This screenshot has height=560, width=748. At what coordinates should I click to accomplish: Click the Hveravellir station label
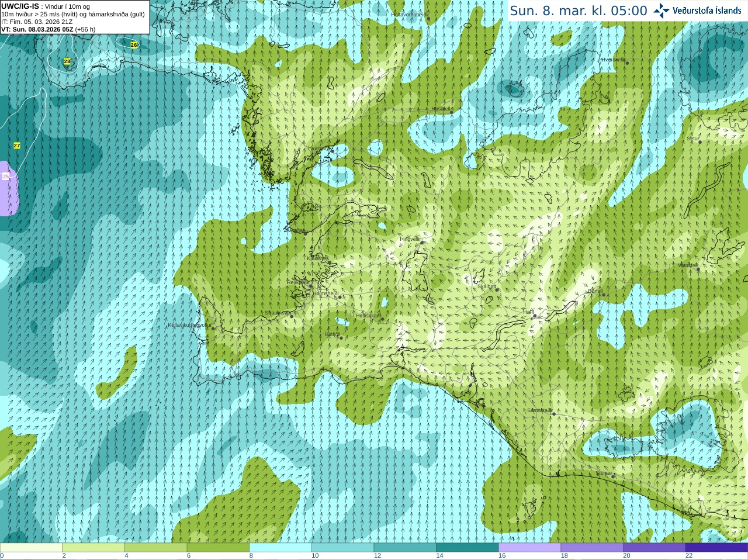[614, 60]
